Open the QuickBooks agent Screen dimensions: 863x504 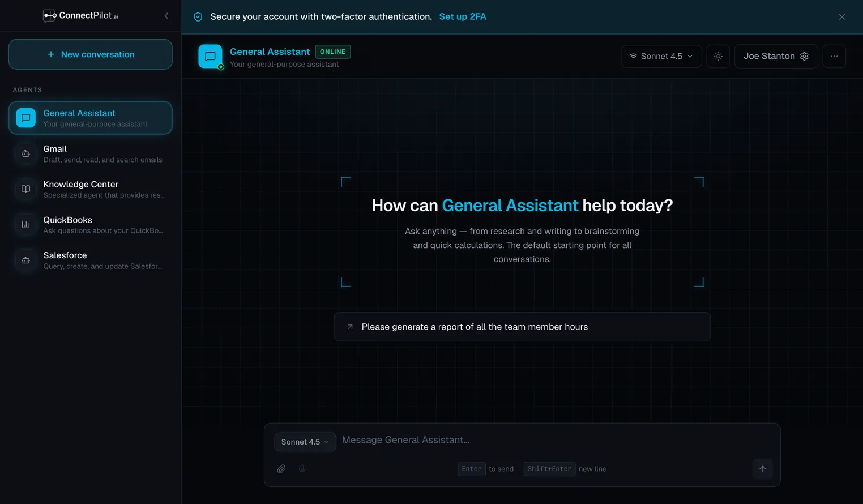(91, 225)
